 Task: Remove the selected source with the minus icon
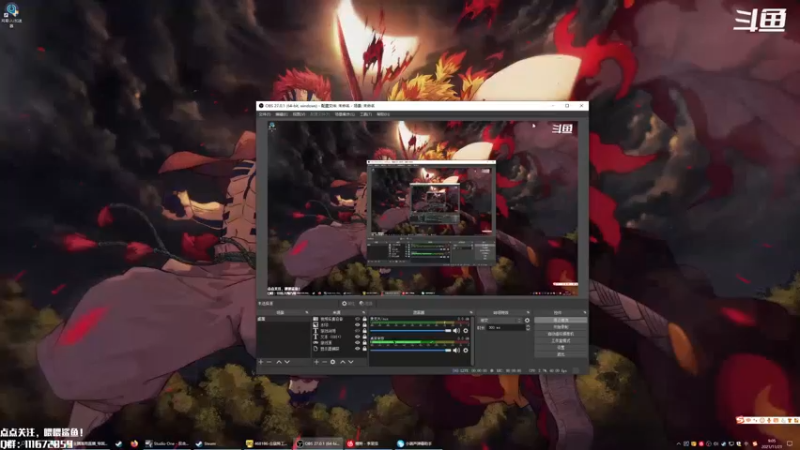click(x=324, y=362)
